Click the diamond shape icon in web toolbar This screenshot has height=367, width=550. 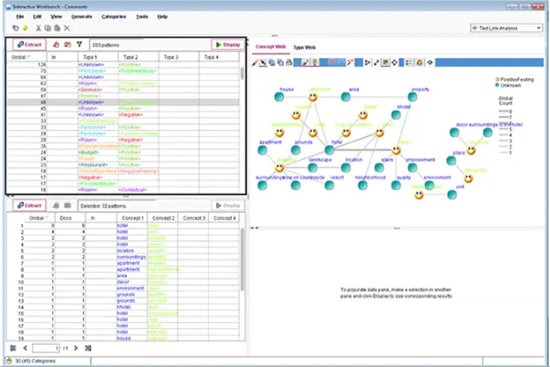[394, 62]
